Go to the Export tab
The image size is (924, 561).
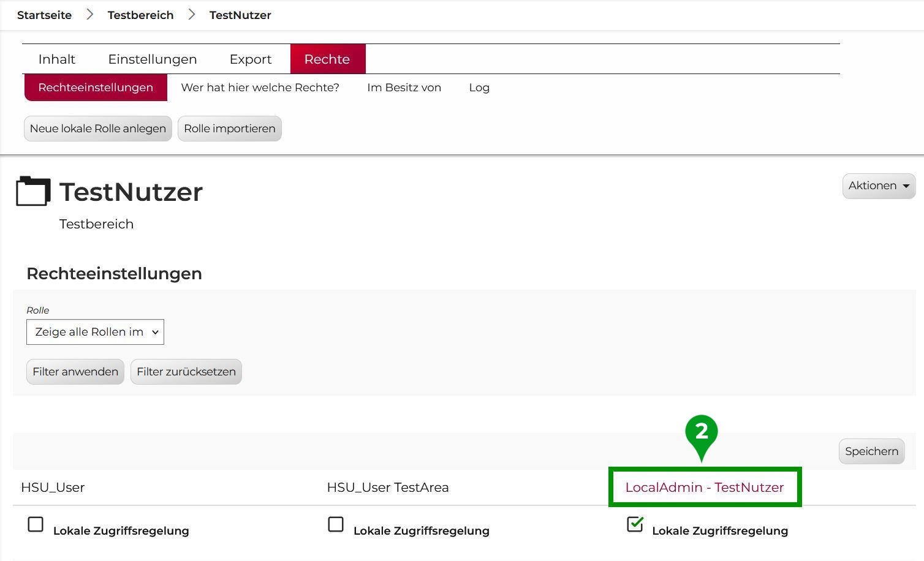[x=250, y=59]
